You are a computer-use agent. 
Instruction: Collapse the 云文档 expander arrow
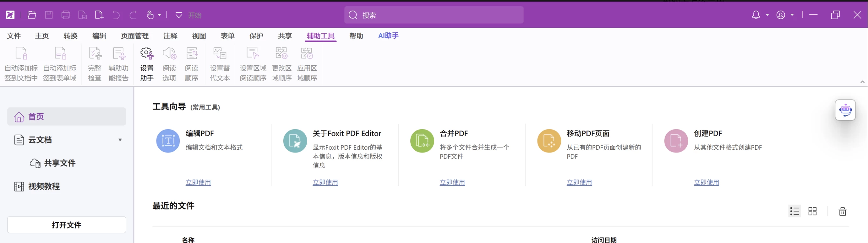pyautogui.click(x=120, y=140)
